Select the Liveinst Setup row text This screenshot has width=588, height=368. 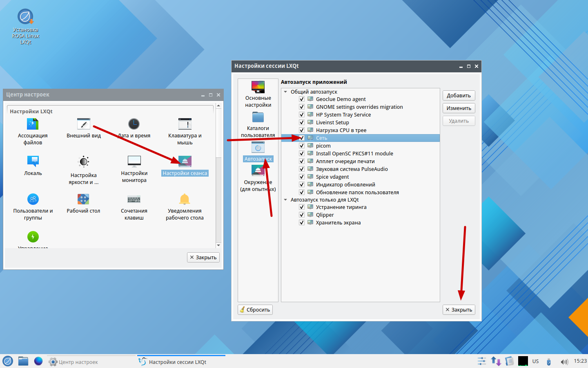click(332, 123)
